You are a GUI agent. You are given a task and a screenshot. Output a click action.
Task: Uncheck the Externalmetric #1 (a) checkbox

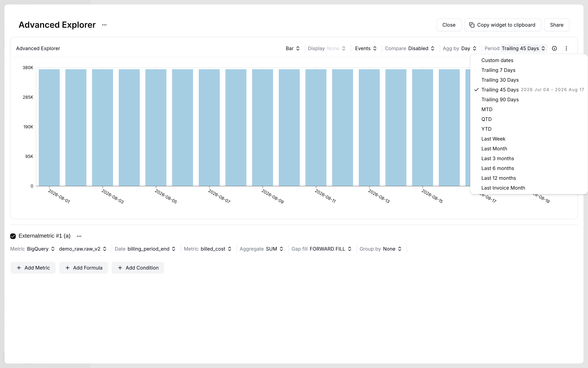pos(13,236)
